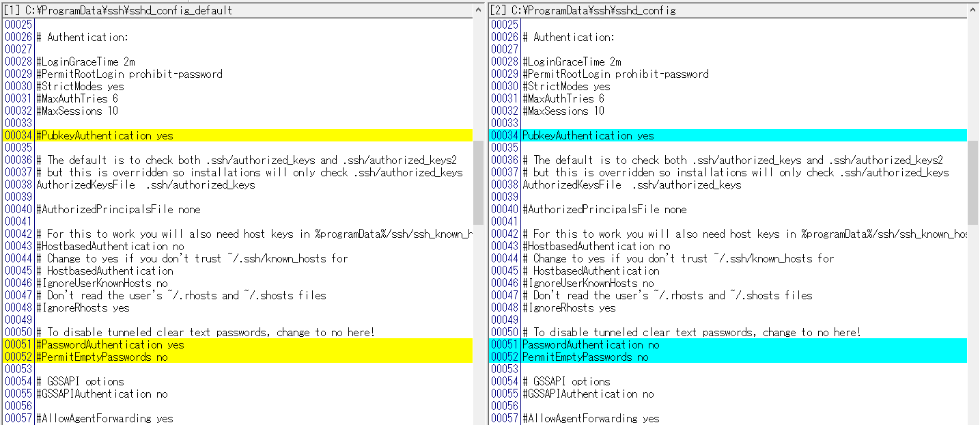
Task: Click #AllowAgentForwarding yes in left pane
Action: click(x=104, y=418)
